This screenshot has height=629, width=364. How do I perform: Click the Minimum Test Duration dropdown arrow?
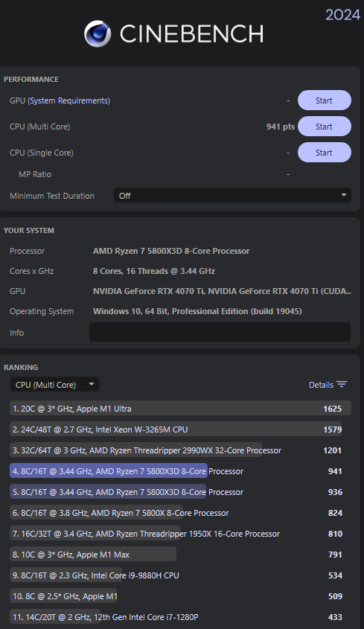344,195
